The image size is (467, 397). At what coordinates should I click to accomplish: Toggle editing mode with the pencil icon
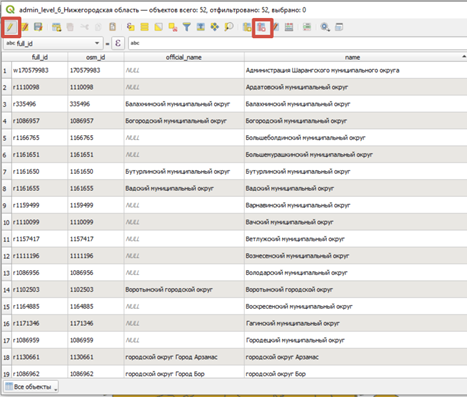[x=11, y=27]
